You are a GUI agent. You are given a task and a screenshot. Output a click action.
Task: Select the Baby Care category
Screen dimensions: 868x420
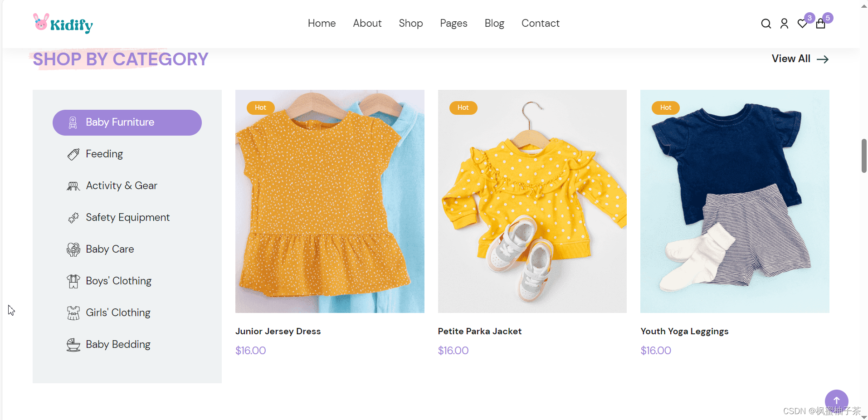(110, 249)
